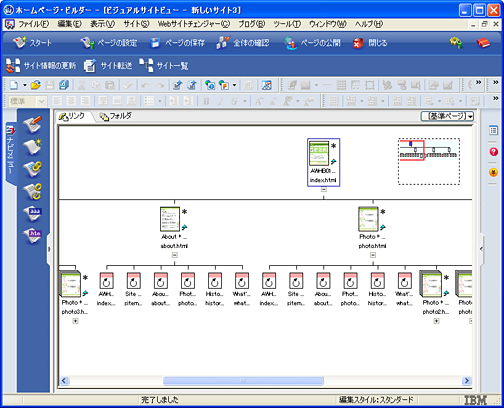Viewport: 504px width, 408px height.
Task: Click the orange yen coin icon on right panel
Action: click(493, 172)
